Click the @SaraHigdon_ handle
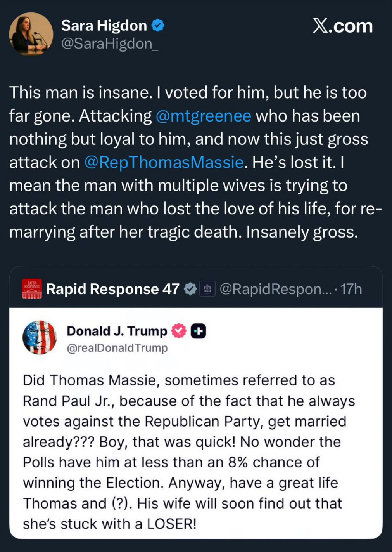The width and height of the screenshot is (392, 552). click(109, 43)
